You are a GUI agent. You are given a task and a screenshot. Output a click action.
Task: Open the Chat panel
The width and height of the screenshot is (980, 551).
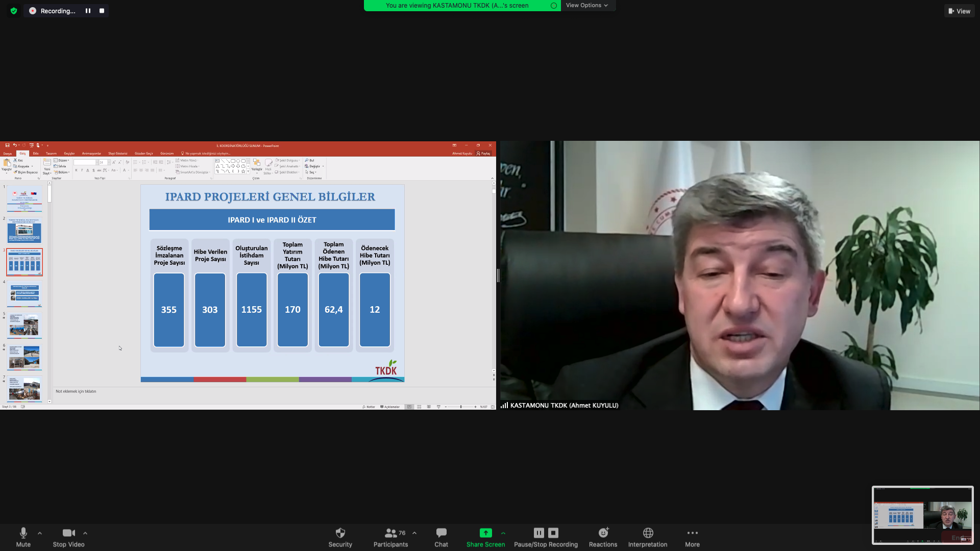tap(441, 537)
